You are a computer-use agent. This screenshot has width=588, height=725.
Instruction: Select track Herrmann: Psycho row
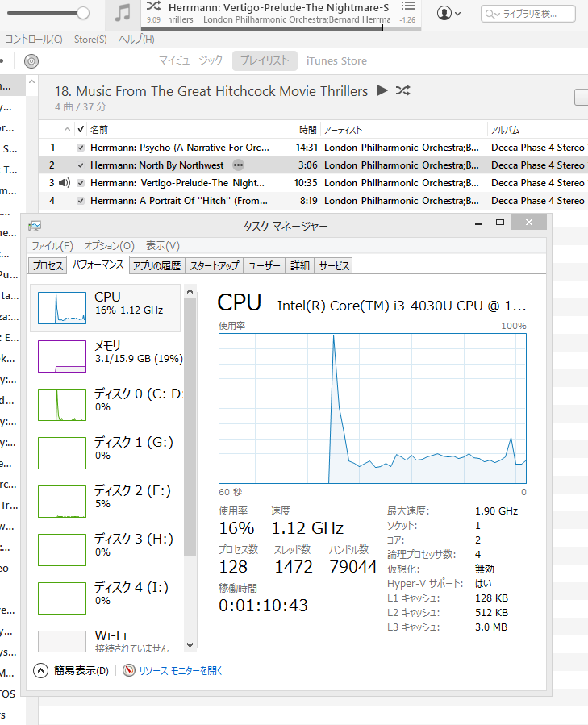pyautogui.click(x=313, y=148)
